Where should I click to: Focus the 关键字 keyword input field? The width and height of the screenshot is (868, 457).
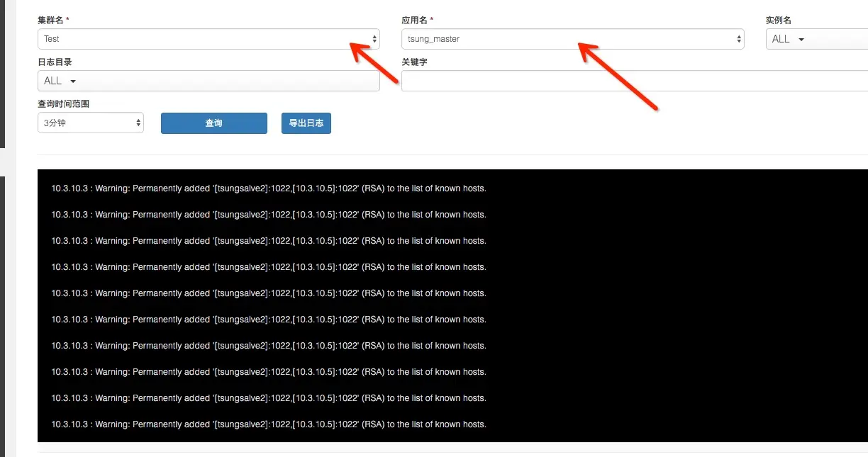click(635, 81)
